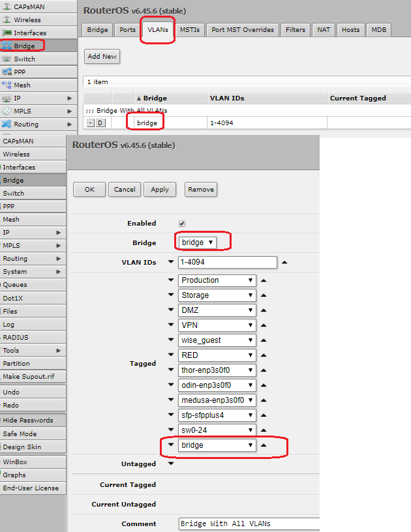This screenshot has height=532, width=411.
Task: Open the NAT tab
Action: coord(324,30)
